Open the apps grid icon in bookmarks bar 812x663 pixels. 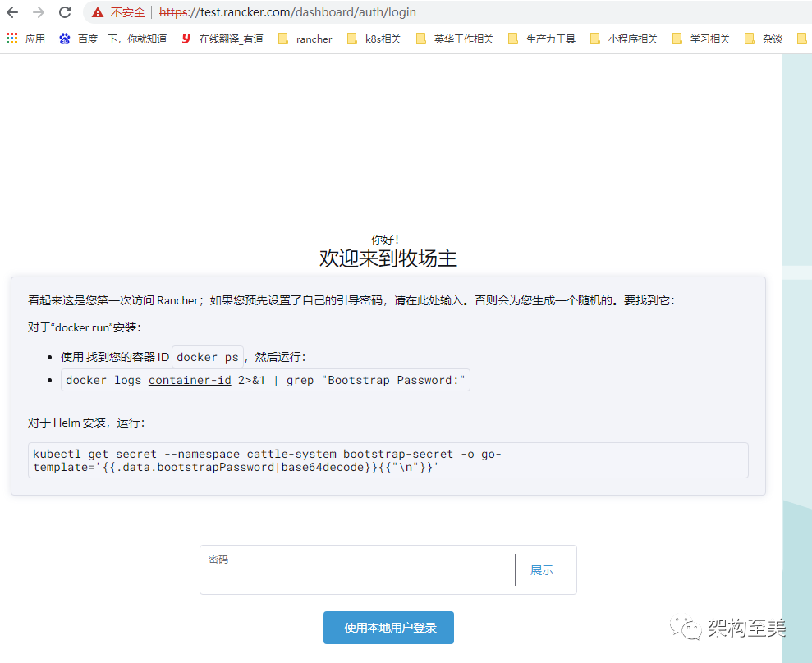coord(12,39)
